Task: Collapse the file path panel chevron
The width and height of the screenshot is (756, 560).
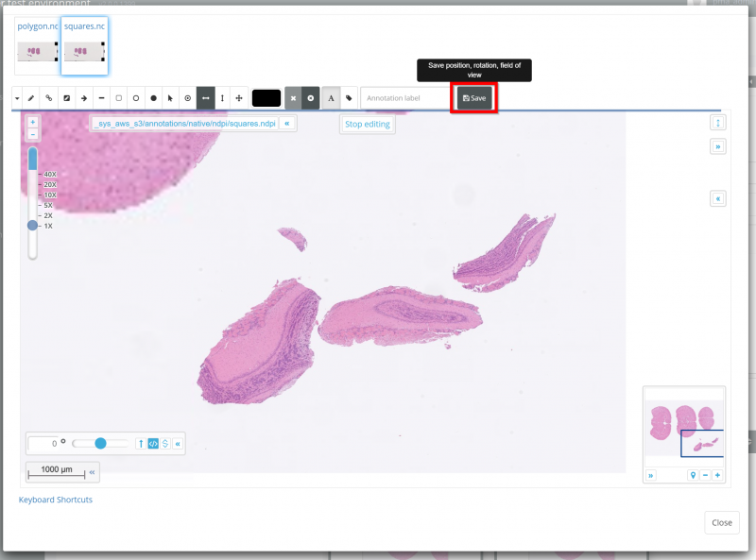Action: [x=287, y=123]
